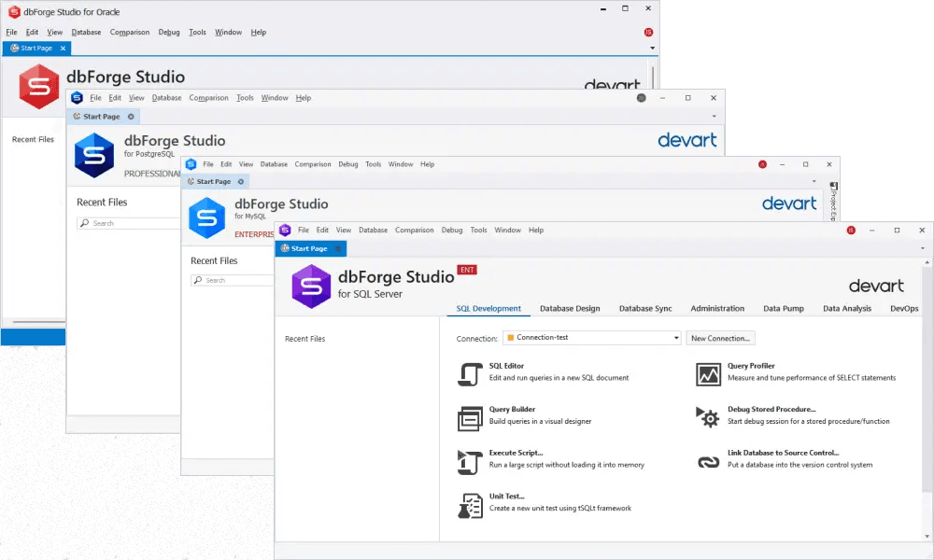934x560 pixels.
Task: Click devart logo in PostgreSQL window
Action: [x=687, y=140]
